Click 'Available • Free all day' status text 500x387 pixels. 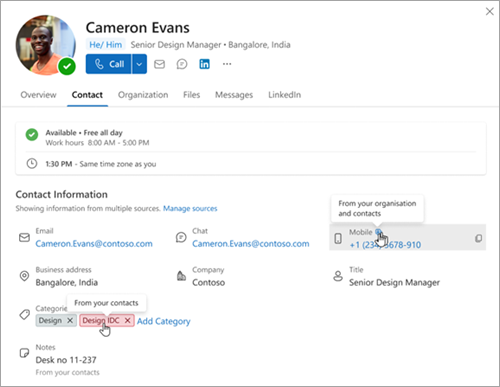(84, 133)
